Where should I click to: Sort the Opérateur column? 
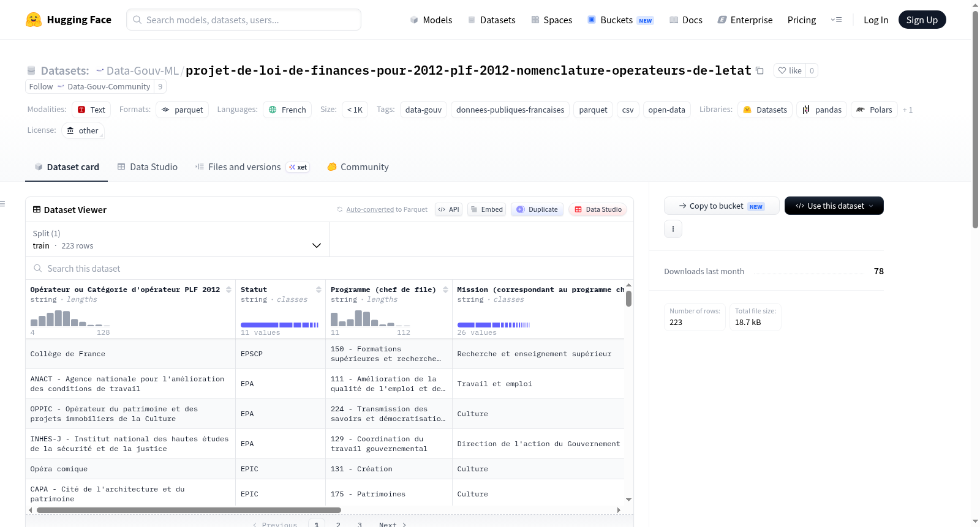coord(228,290)
